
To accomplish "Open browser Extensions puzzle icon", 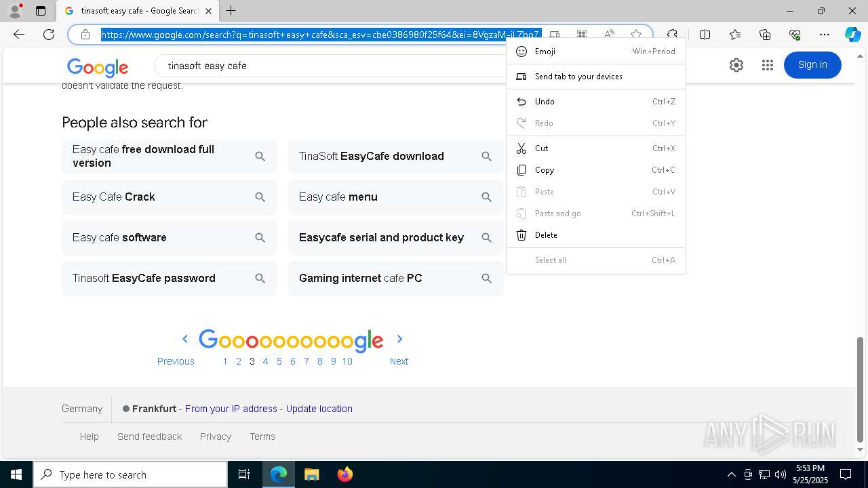I will point(672,35).
